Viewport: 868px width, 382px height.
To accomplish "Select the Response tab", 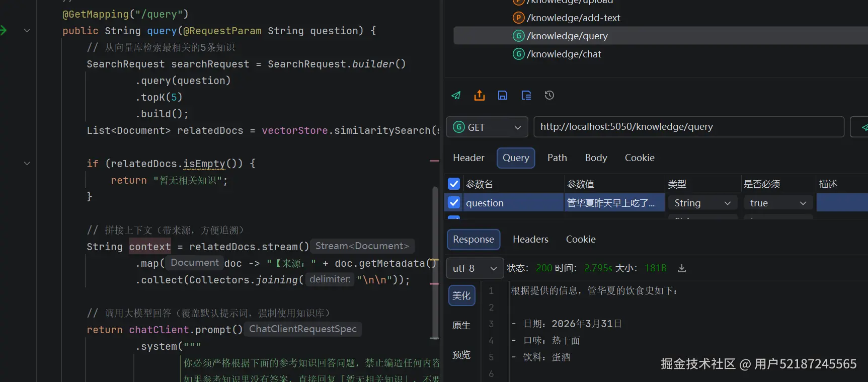I will point(474,239).
